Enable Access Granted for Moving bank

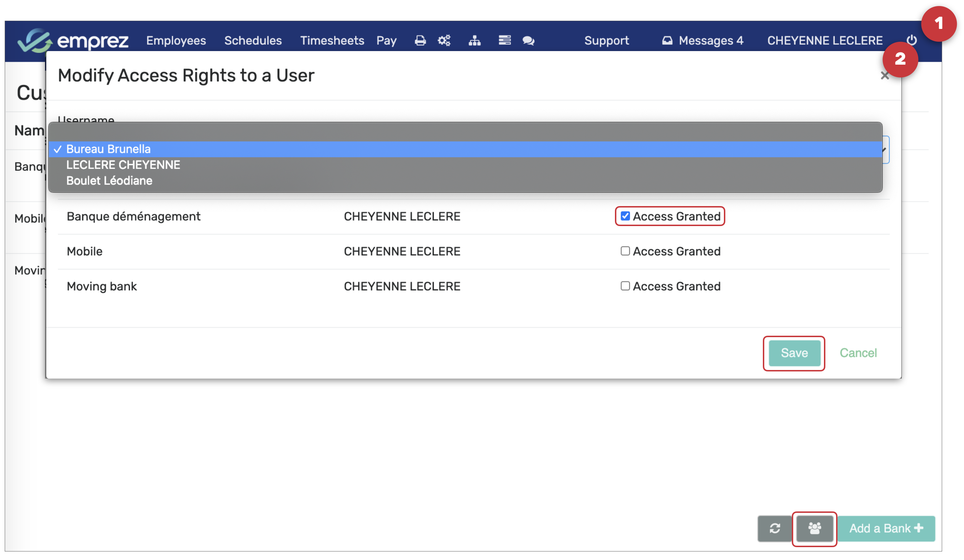[x=625, y=286]
